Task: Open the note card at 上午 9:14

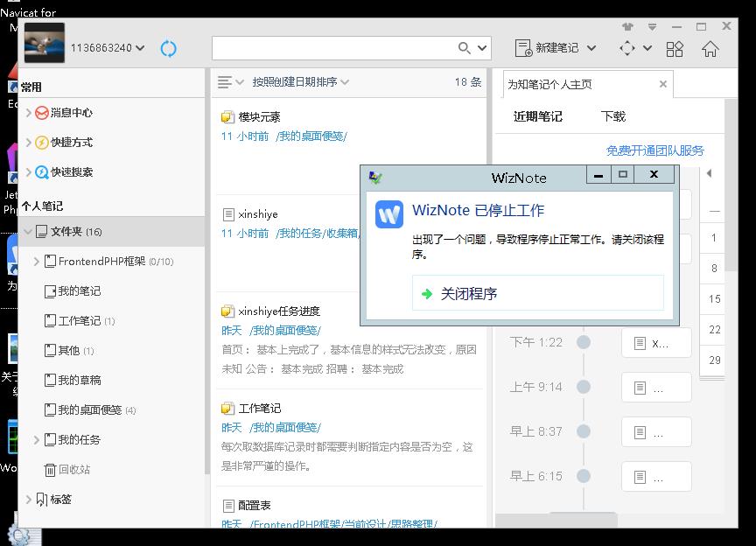Action: tap(656, 388)
